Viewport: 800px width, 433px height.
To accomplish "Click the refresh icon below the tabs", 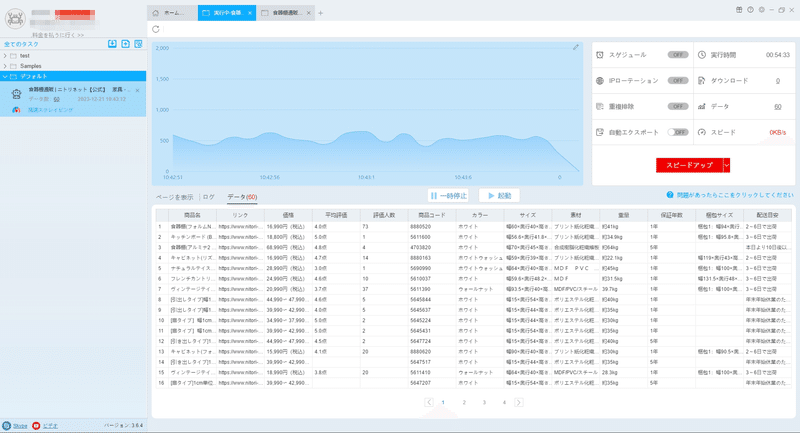I will (x=156, y=29).
